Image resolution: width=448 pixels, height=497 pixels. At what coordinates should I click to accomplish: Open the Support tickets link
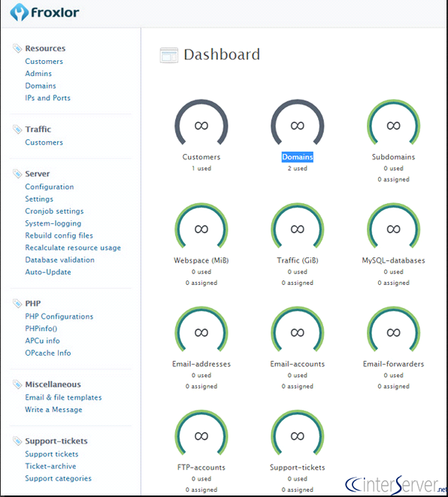pos(52,454)
